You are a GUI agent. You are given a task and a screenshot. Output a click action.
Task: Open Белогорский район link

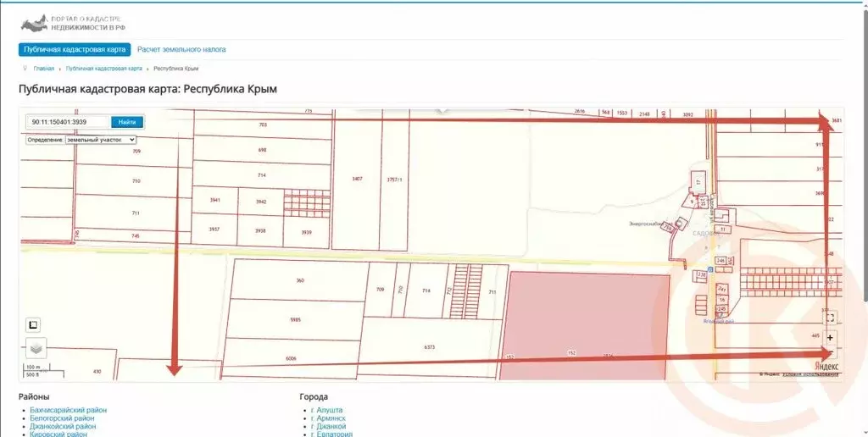click(62, 418)
